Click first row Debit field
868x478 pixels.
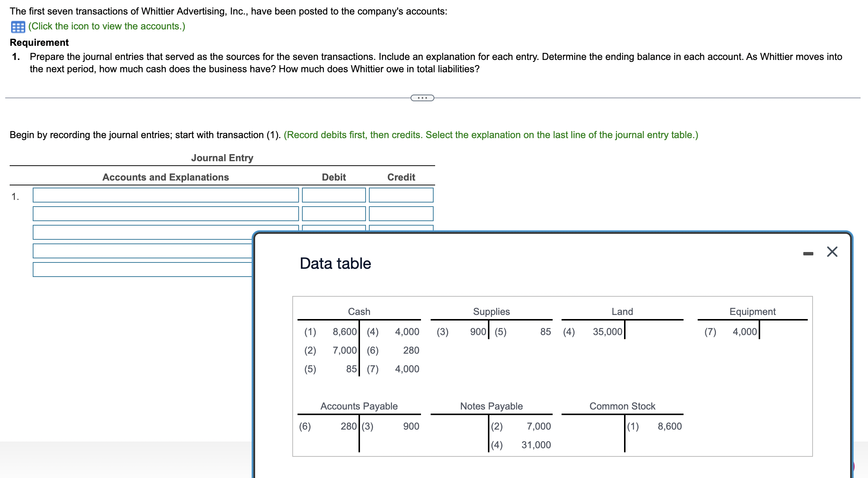(334, 195)
